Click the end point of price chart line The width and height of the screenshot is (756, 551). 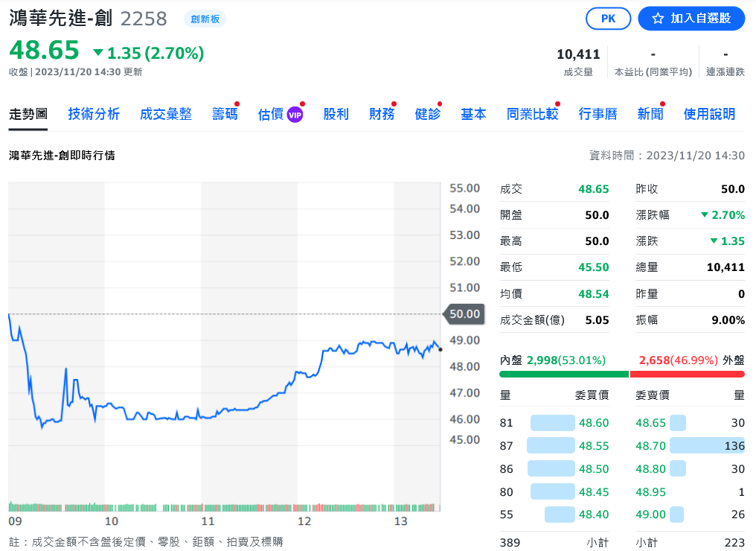pos(441,349)
